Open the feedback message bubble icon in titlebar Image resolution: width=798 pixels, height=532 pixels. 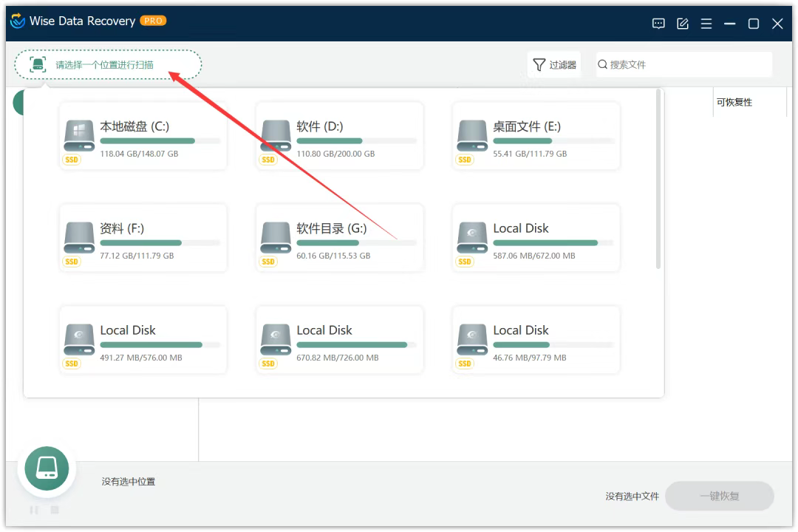pyautogui.click(x=658, y=23)
